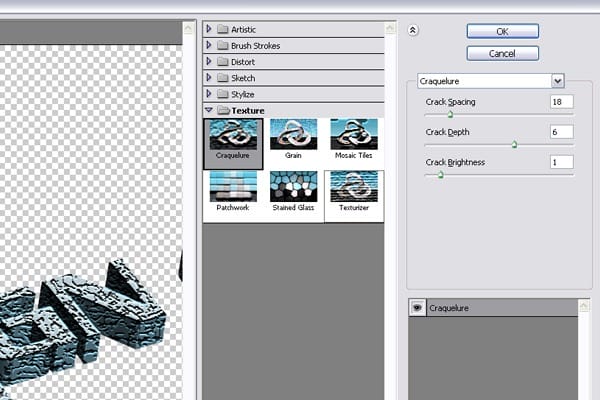Viewport: 600px width, 400px height.
Task: Expand the Stylize filter category
Action: [209, 94]
